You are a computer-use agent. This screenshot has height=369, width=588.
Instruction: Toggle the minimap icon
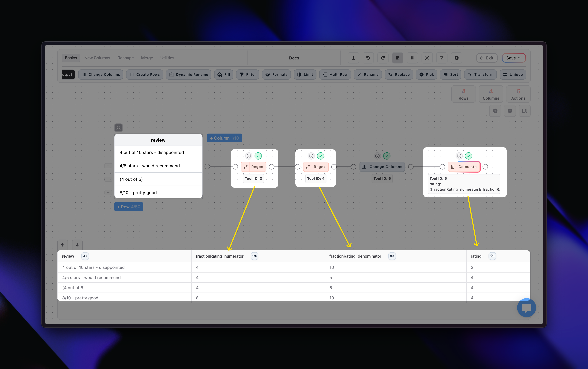(524, 111)
